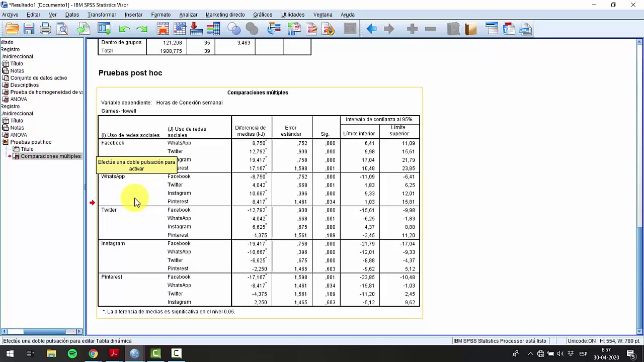The width and height of the screenshot is (644, 362).
Task: Open the Gráficos menu
Action: (263, 15)
